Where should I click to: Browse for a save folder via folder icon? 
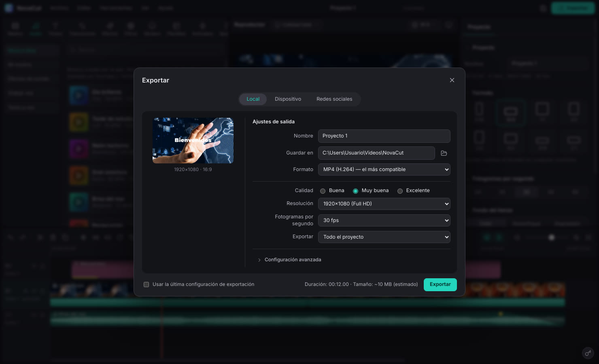point(444,153)
